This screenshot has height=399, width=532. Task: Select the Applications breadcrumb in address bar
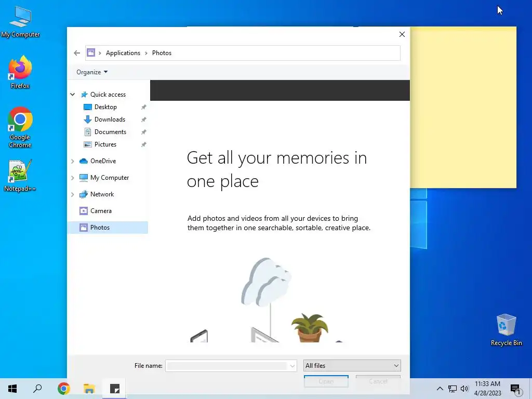pos(123,53)
